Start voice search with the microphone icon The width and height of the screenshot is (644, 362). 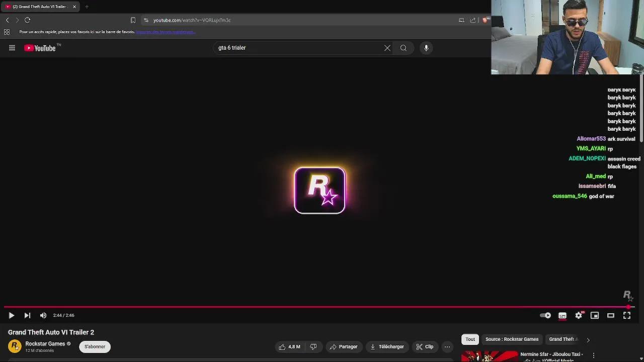point(426,48)
